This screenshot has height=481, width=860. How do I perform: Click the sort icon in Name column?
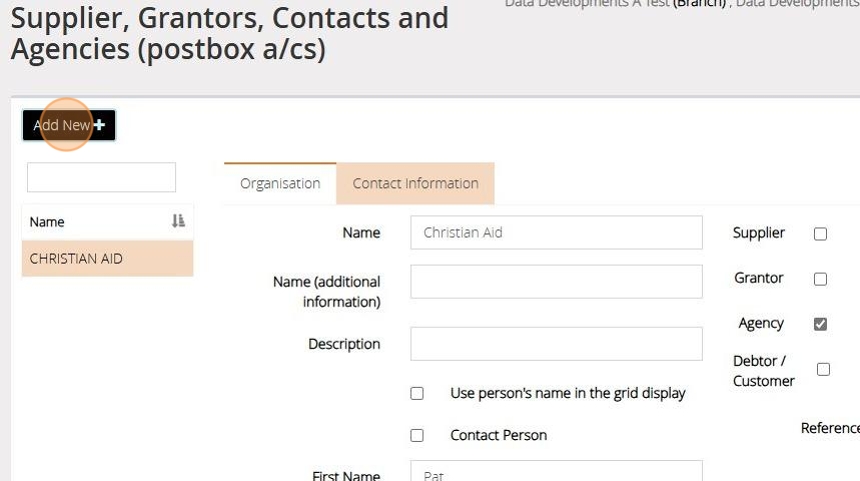click(178, 222)
